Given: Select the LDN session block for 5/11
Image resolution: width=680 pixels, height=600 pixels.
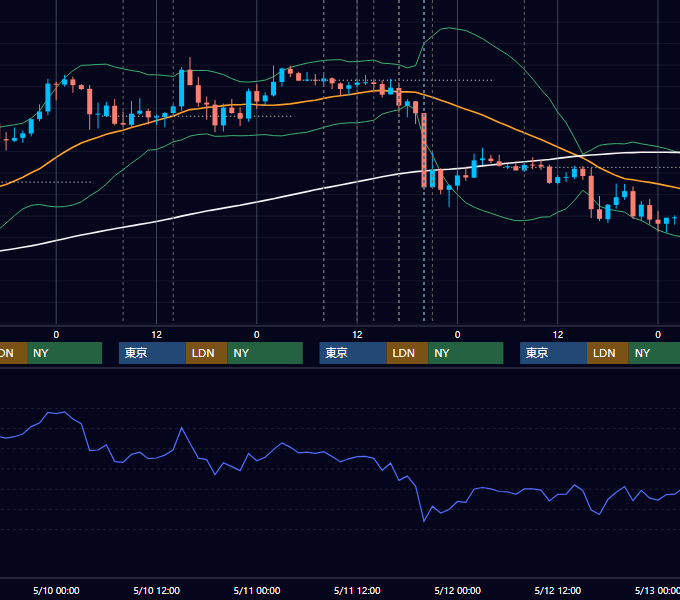Looking at the screenshot, I should click(407, 353).
